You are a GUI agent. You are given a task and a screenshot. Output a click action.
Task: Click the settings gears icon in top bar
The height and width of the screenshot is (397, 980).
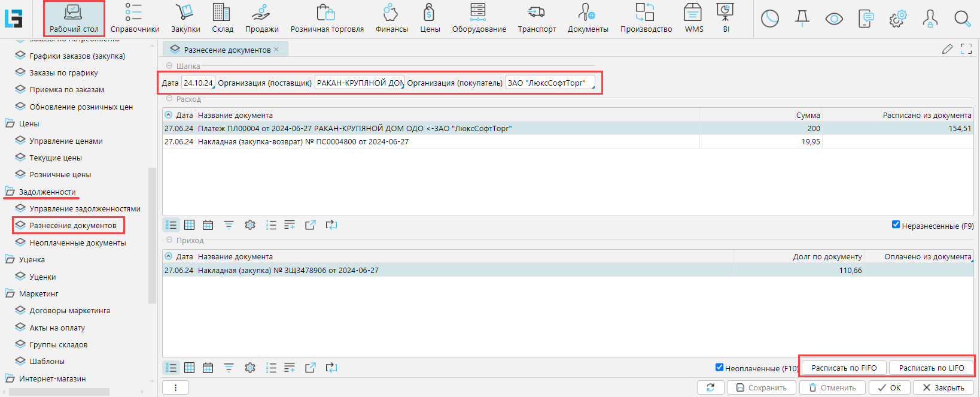tap(897, 19)
